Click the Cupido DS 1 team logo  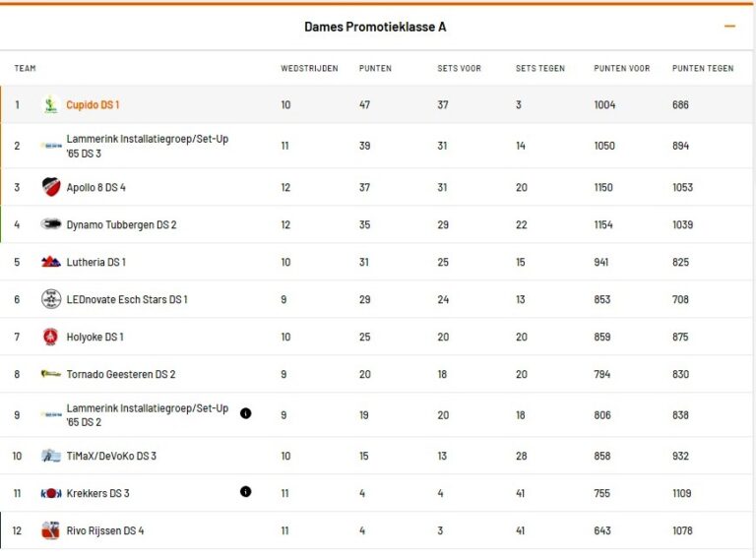[50, 105]
